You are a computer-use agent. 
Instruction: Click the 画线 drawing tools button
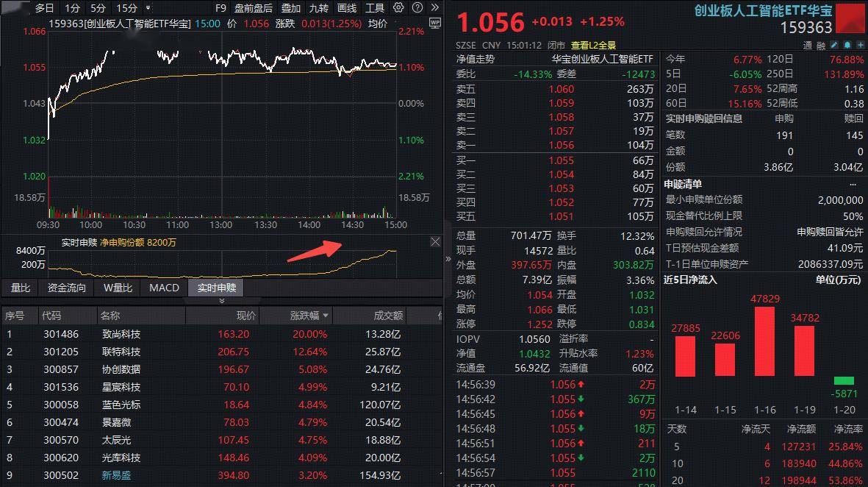click(x=347, y=8)
